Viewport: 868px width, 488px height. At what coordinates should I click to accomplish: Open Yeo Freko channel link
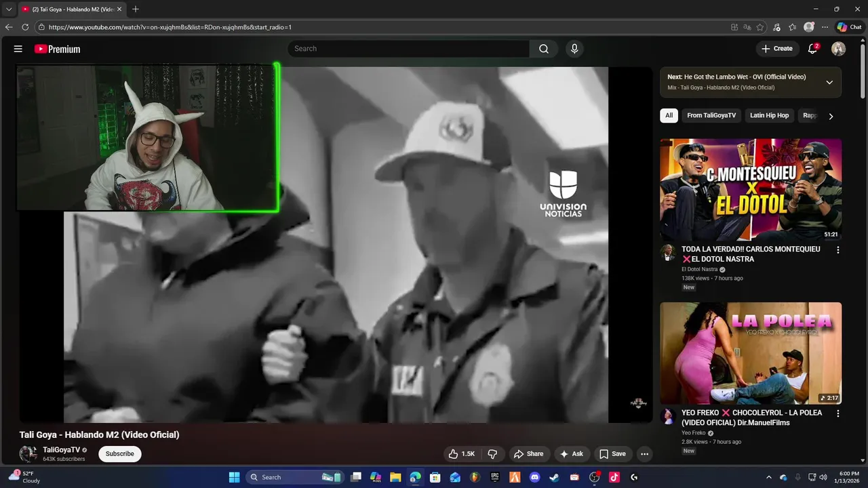tap(694, 432)
